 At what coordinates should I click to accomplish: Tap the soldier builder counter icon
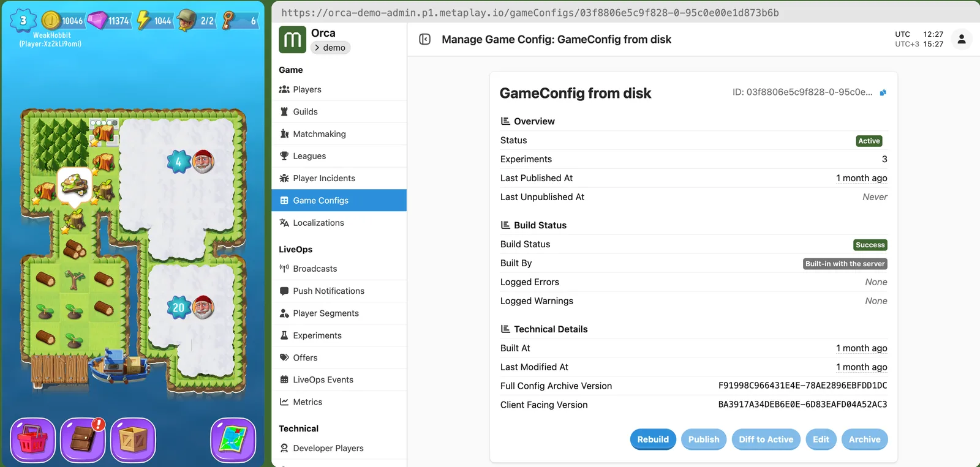point(187,20)
